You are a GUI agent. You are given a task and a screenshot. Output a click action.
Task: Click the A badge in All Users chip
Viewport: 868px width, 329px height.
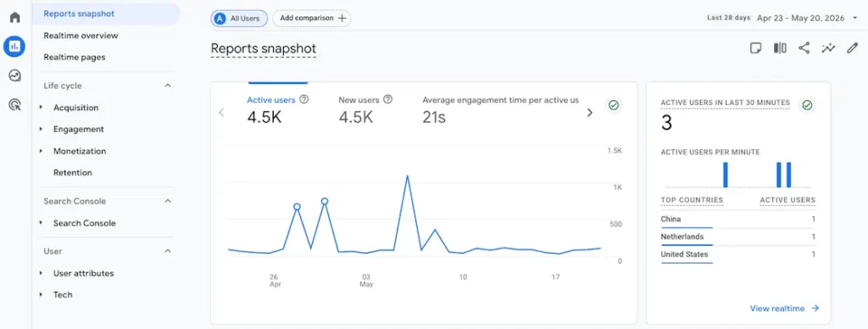(220, 19)
